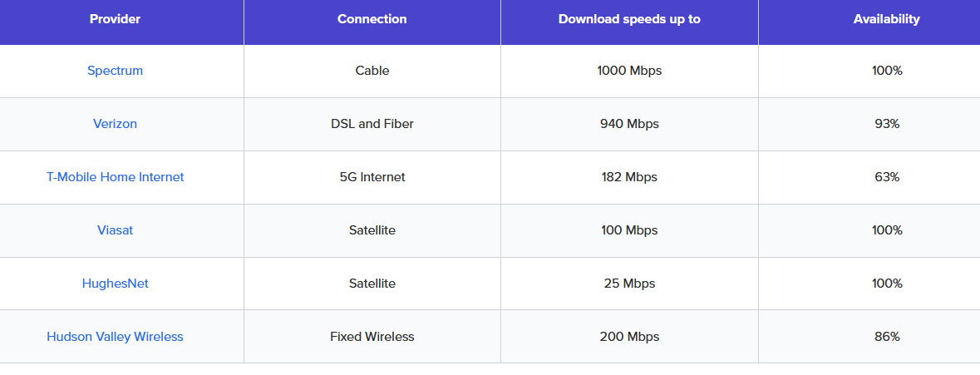Select the DSL and Fiber cell
Screen dimensions: 980x375
click(x=372, y=124)
